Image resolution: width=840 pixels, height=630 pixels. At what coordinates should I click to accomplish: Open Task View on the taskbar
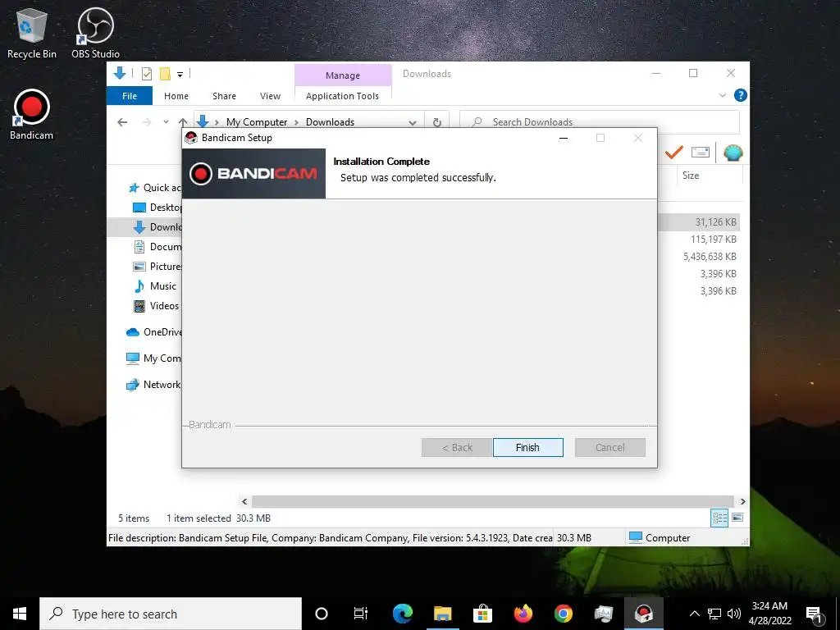(x=361, y=614)
